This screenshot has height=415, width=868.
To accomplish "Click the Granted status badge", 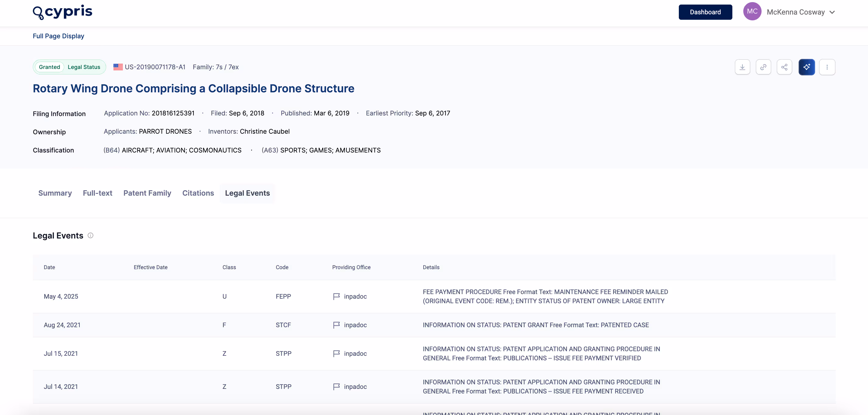I will pos(50,67).
